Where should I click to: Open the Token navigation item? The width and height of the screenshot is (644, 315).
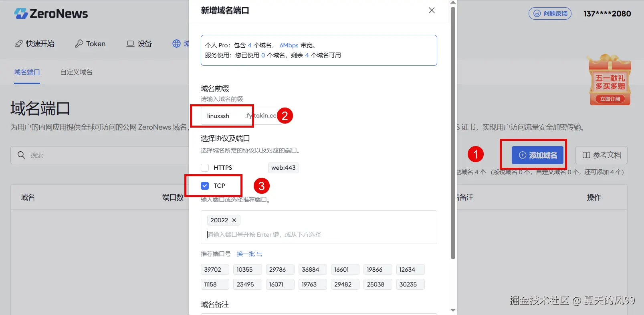[x=90, y=44]
